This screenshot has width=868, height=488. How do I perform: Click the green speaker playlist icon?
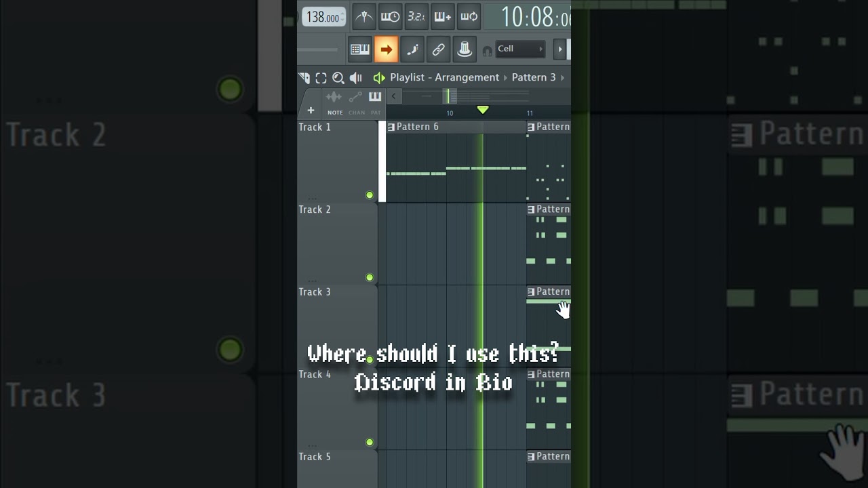pos(379,78)
